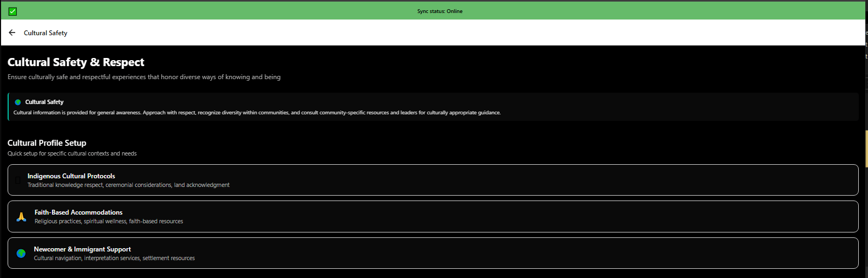Click the globe icon in the info banner

(x=18, y=102)
